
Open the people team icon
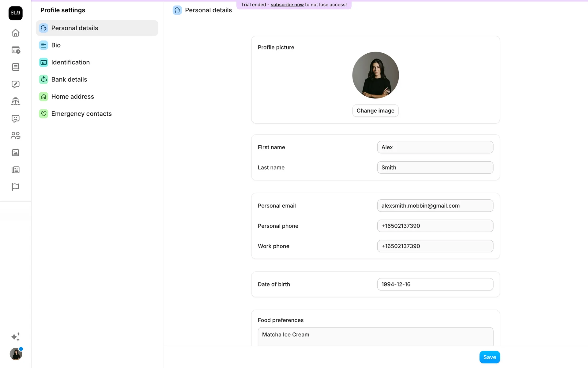pyautogui.click(x=15, y=136)
